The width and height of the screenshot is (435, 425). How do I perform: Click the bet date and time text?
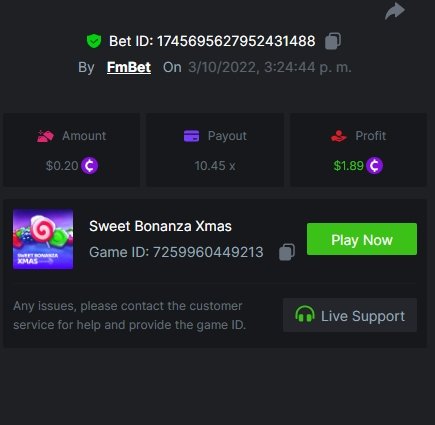(x=270, y=67)
